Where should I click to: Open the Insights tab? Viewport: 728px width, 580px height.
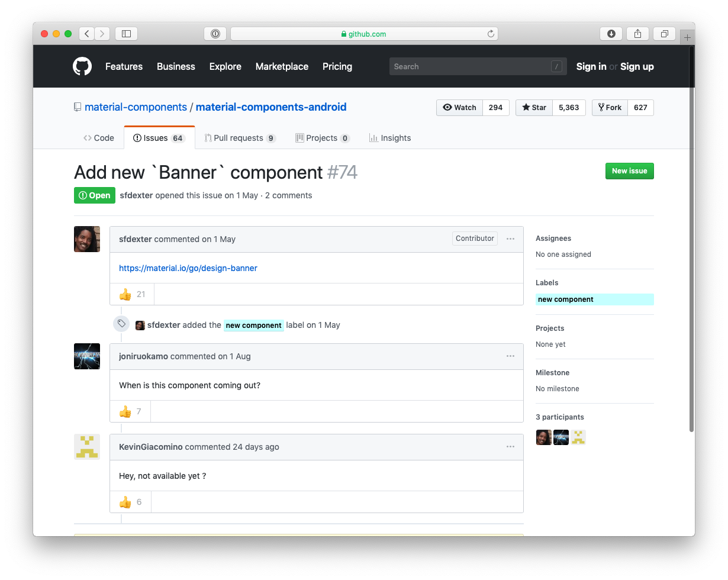(x=390, y=138)
